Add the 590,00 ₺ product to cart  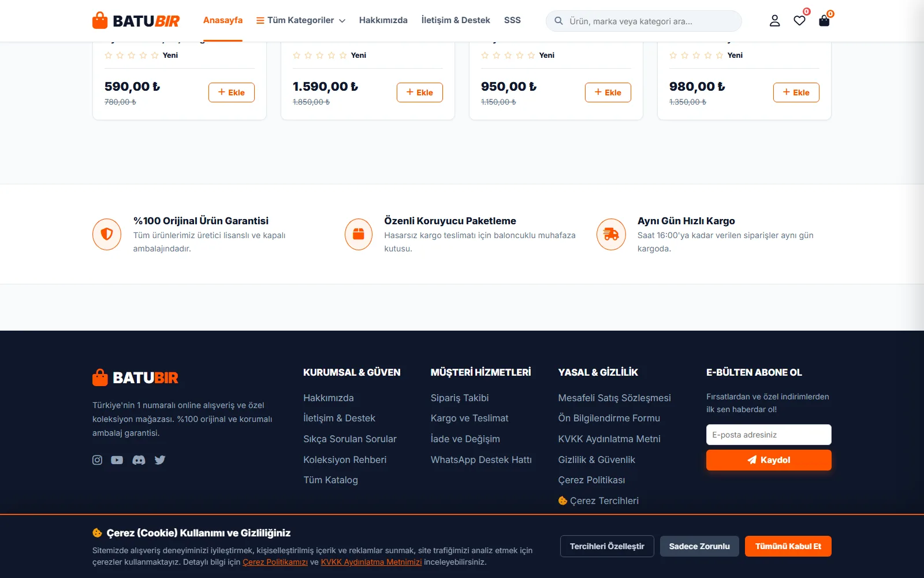coord(232,92)
